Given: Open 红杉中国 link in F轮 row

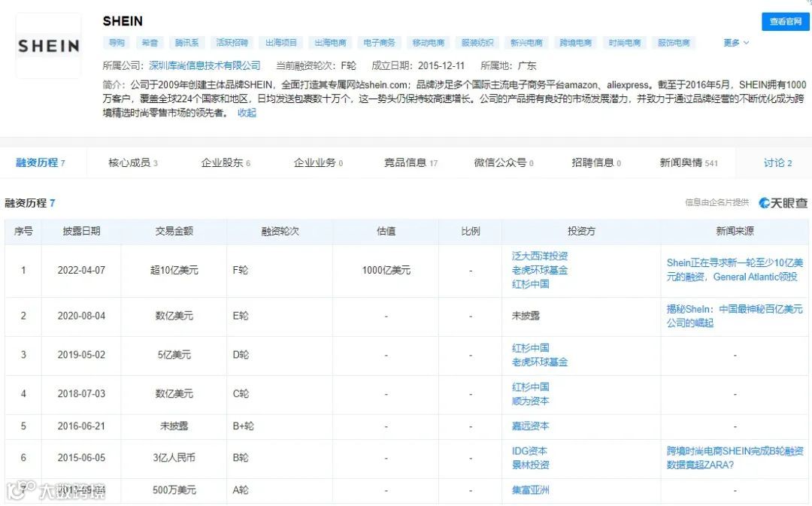Looking at the screenshot, I should click(530, 283).
